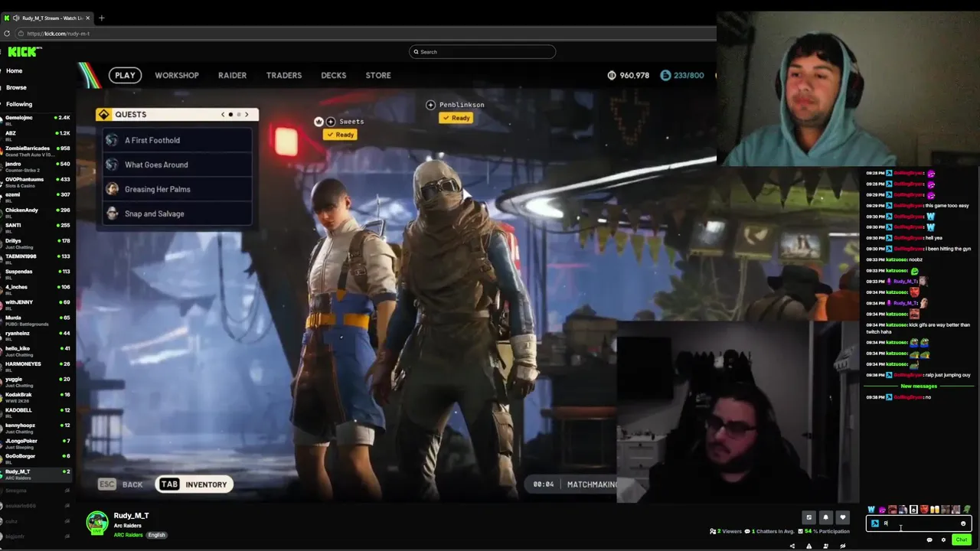Screen dimensions: 980x551
Task: Click the Ready badge under Penblinkson
Action: [456, 118]
